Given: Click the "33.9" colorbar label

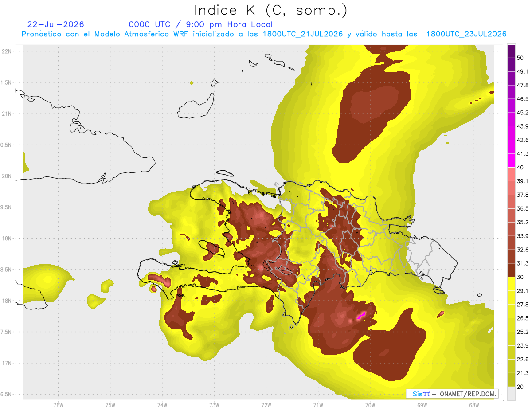Looking at the screenshot, I should (x=523, y=236).
